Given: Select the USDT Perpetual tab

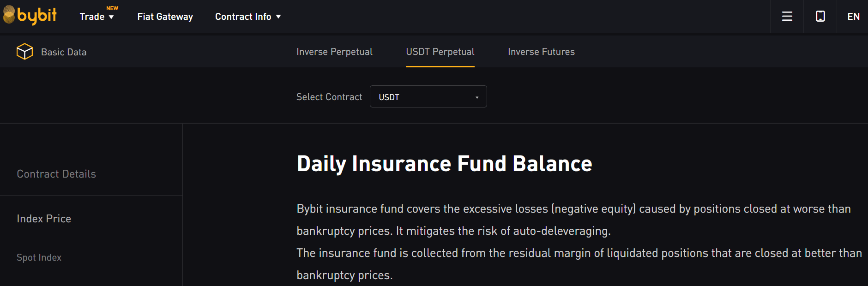Looking at the screenshot, I should click(440, 52).
